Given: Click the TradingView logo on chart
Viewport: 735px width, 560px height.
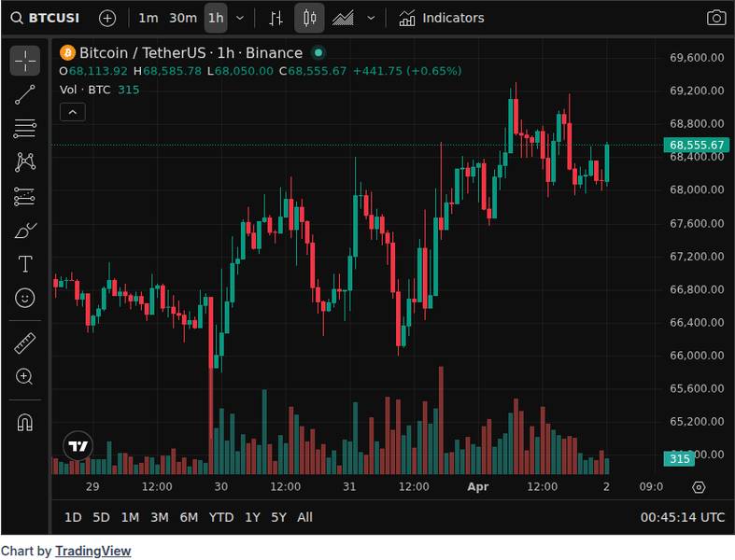Looking at the screenshot, I should click(x=78, y=445).
